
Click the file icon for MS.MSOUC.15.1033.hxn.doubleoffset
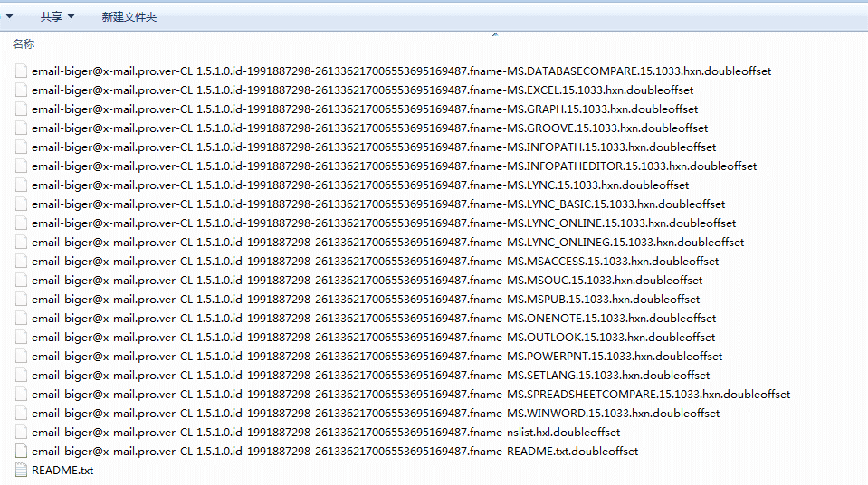(x=21, y=281)
